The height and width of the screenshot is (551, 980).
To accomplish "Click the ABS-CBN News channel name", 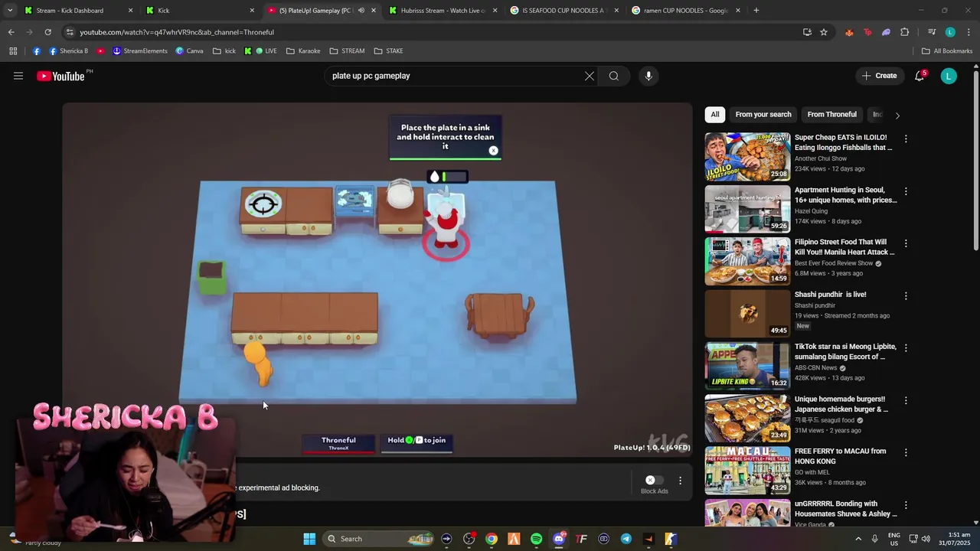I will (816, 368).
